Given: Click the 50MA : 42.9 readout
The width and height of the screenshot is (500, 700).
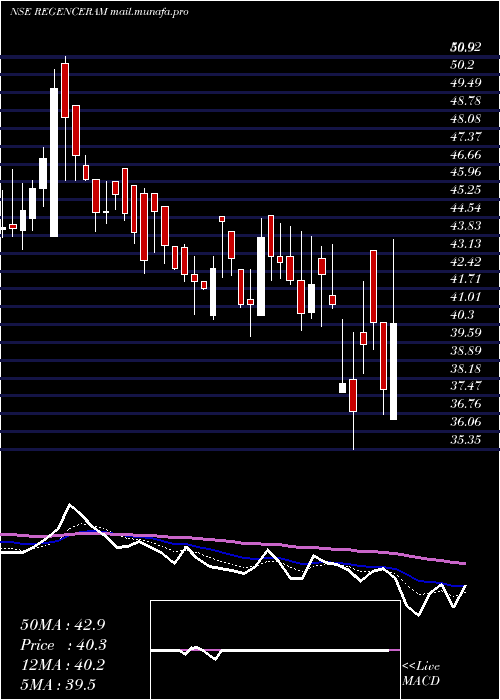Looking at the screenshot, I should [63, 625].
